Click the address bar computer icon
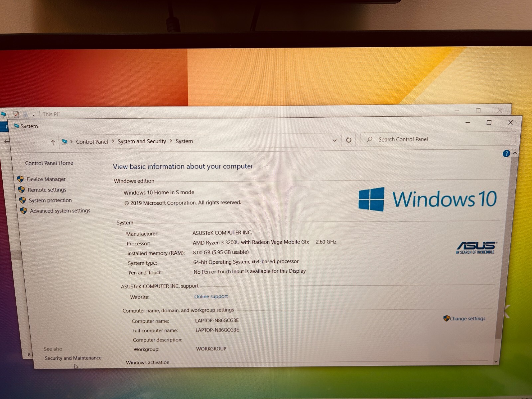Screen dimensions: 532x399 pos(65,142)
